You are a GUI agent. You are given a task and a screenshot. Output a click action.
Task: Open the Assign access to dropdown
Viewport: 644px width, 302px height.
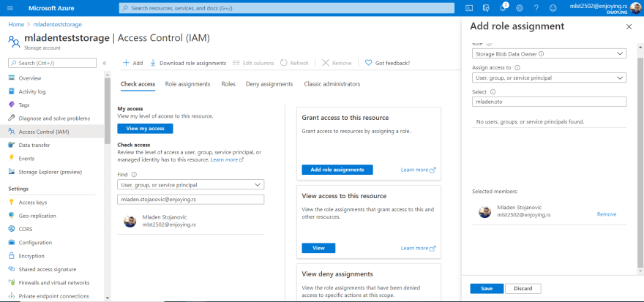tap(549, 78)
